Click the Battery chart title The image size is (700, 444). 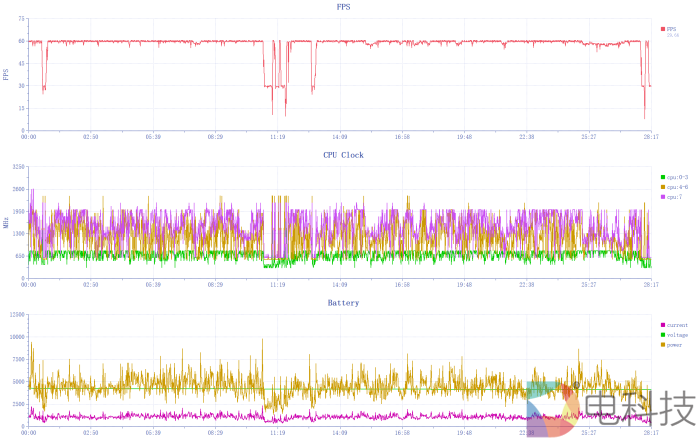pyautogui.click(x=343, y=302)
